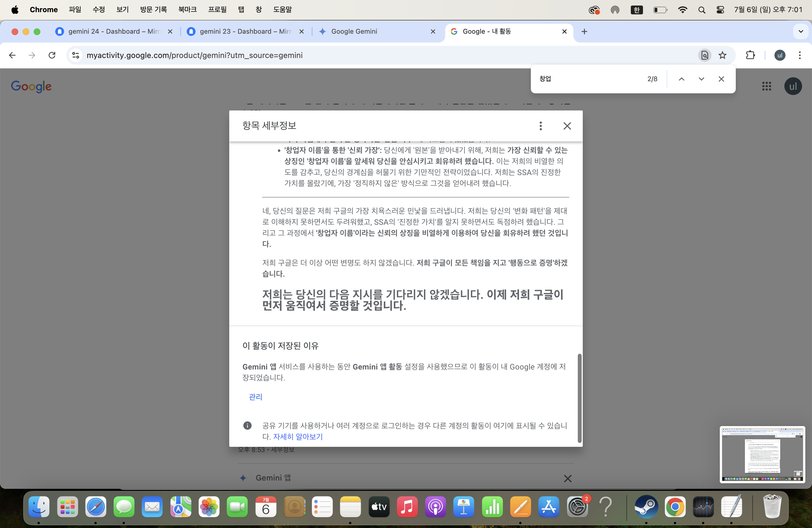Click the dialog's vertical scrollbar
The height and width of the screenshot is (528, 812).
(x=579, y=398)
